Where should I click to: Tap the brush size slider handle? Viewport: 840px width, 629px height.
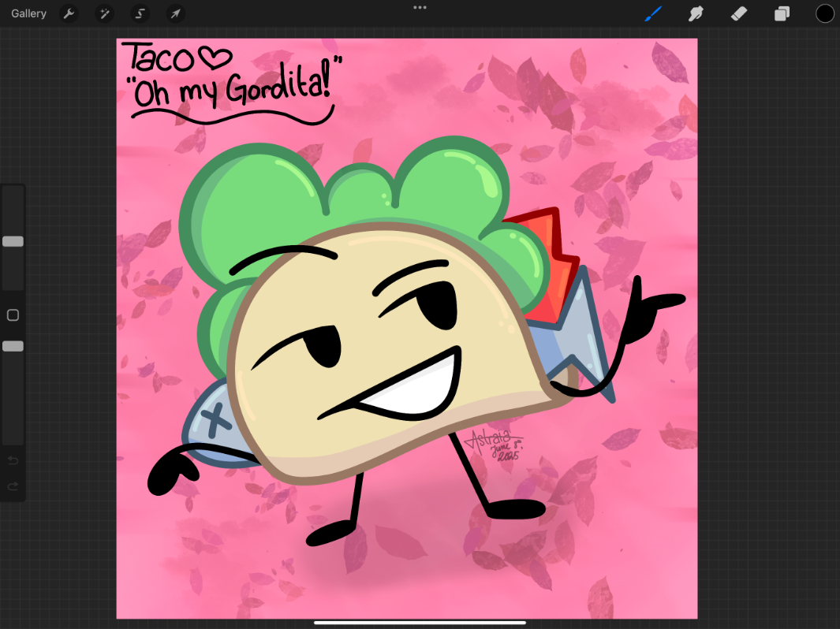pyautogui.click(x=13, y=241)
